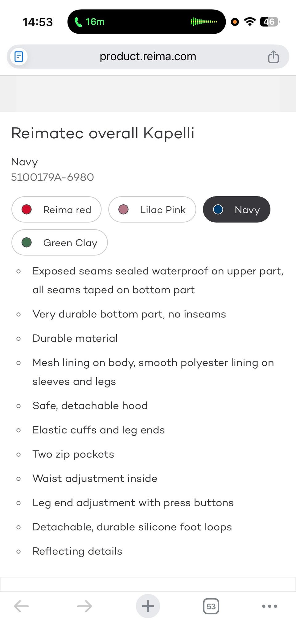Image resolution: width=296 pixels, height=644 pixels.
Task: Tap the Reimatec overall Kapelli title
Action: (103, 133)
